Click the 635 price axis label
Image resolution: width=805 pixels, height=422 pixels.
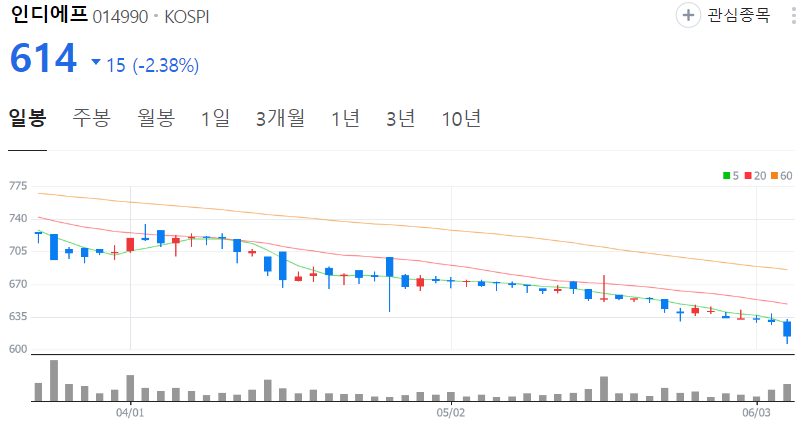pyautogui.click(x=18, y=317)
